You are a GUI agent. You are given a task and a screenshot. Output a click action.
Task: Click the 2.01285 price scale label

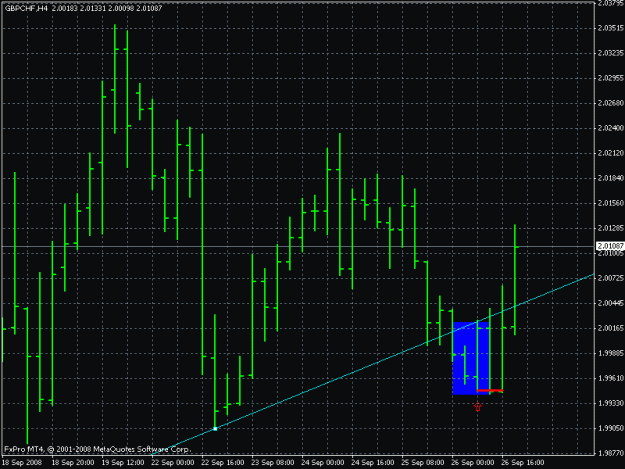coord(611,228)
